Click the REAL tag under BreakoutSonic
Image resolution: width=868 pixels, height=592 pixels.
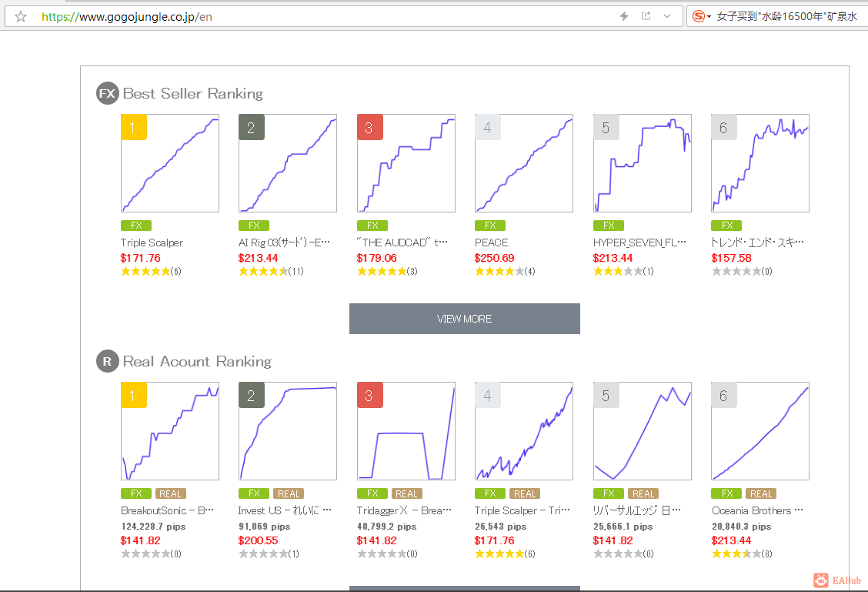(171, 493)
